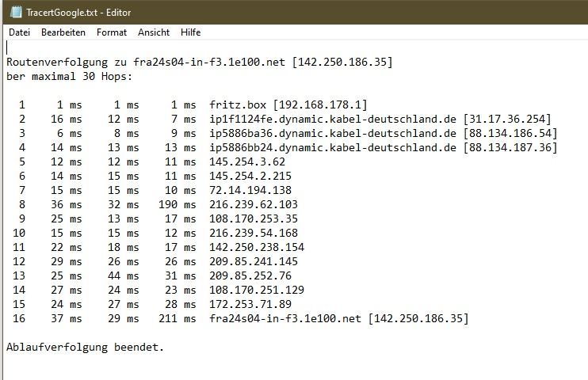Click the 211 ms value in hop 16
Image resolution: width=588 pixels, height=380 pixels.
178,318
